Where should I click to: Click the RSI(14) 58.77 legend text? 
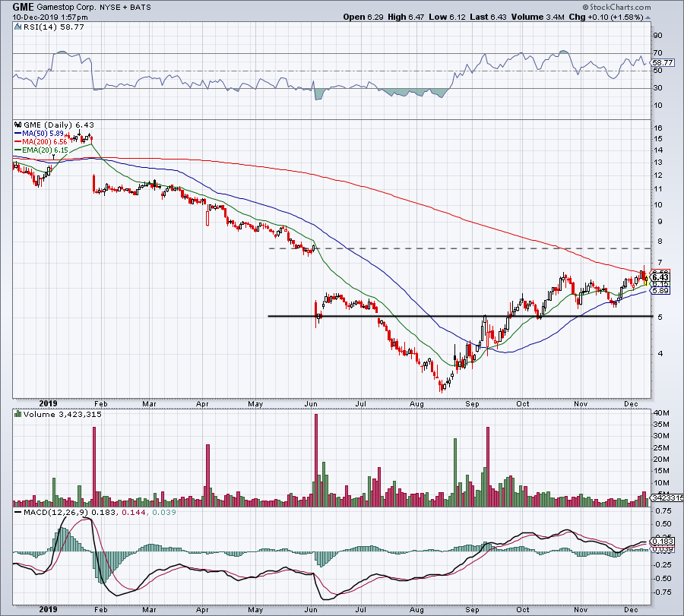tap(54, 27)
